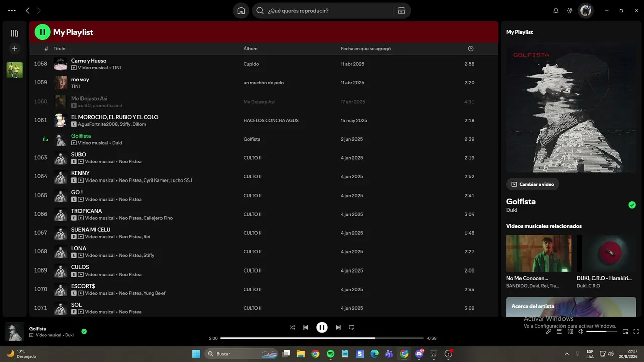
Task: Open the Windows Start menu
Action: 196,354
